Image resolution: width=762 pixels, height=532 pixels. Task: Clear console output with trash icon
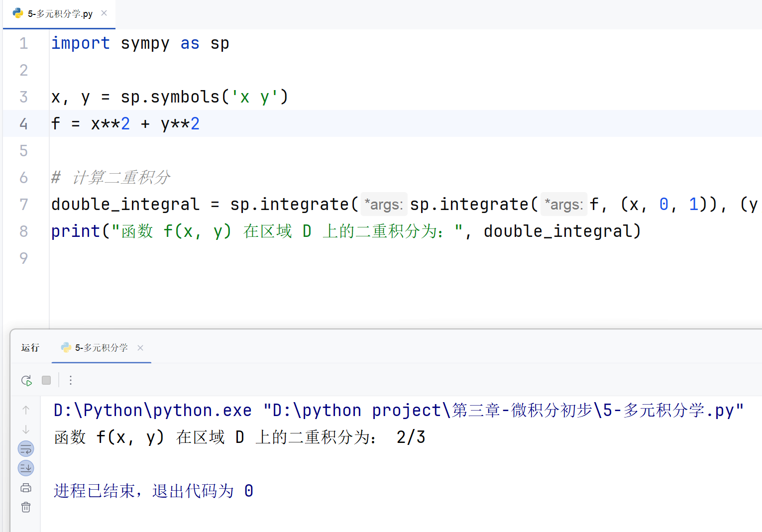click(x=26, y=507)
